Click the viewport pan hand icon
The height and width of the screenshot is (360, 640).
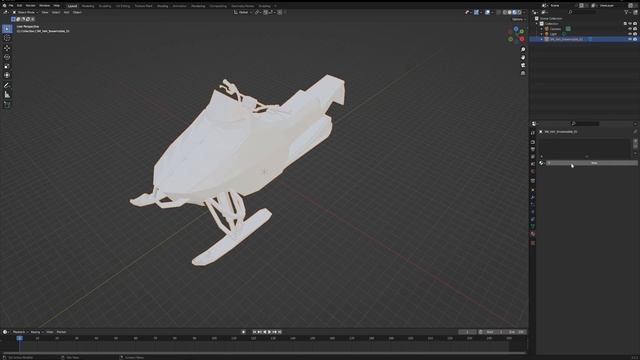[x=523, y=58]
